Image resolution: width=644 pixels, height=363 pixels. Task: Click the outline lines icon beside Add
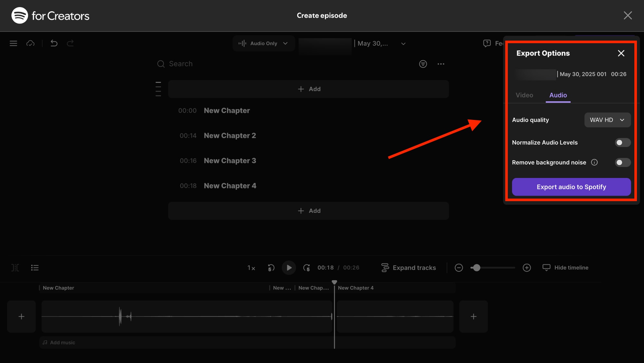point(158,89)
